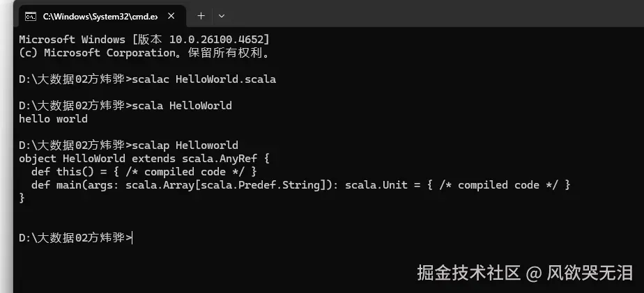644x293 pixels.
Task: Expand the new tab profile dropdown chevron
Action: point(222,16)
